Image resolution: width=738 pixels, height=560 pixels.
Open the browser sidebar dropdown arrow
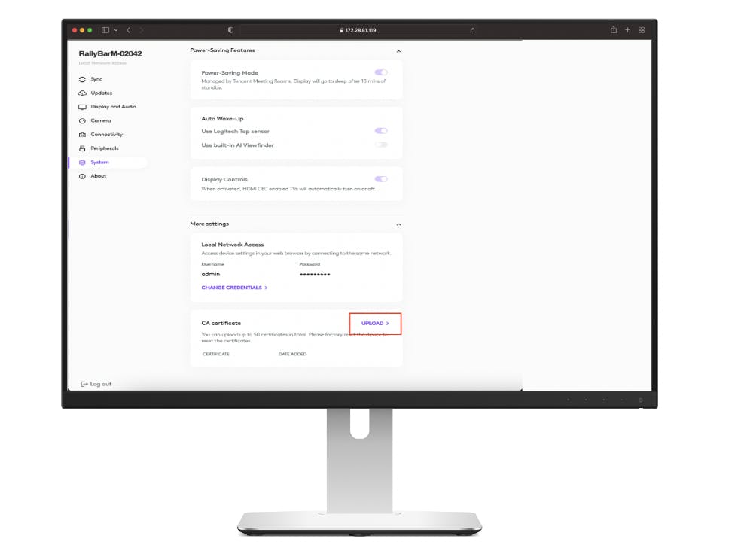(x=116, y=30)
